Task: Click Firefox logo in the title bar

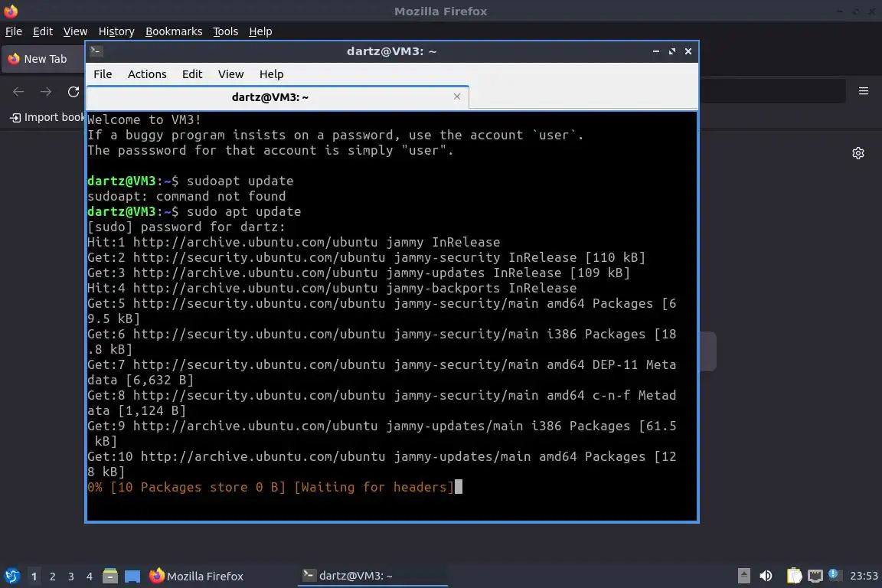Action: pos(11,11)
